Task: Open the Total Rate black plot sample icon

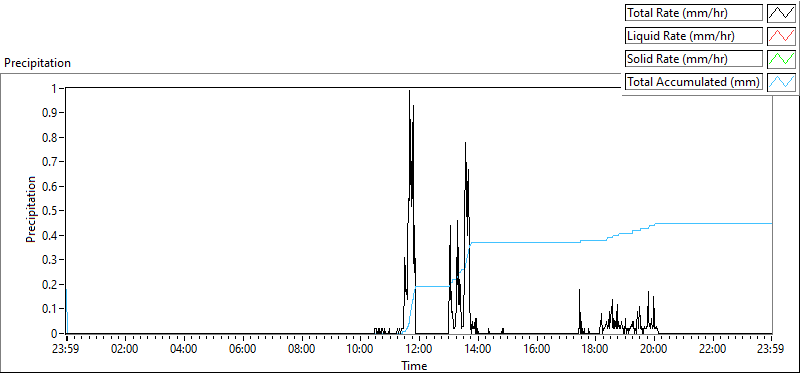Action: (x=781, y=13)
